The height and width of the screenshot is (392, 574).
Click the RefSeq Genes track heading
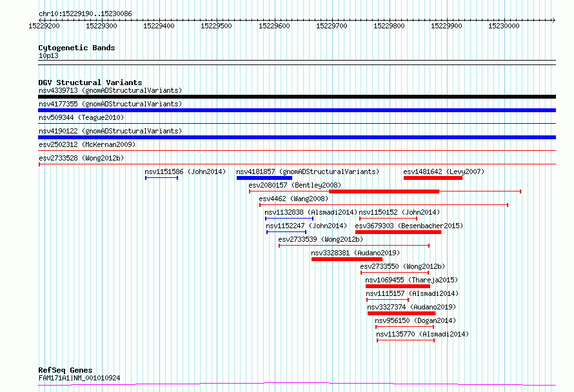pyautogui.click(x=65, y=370)
